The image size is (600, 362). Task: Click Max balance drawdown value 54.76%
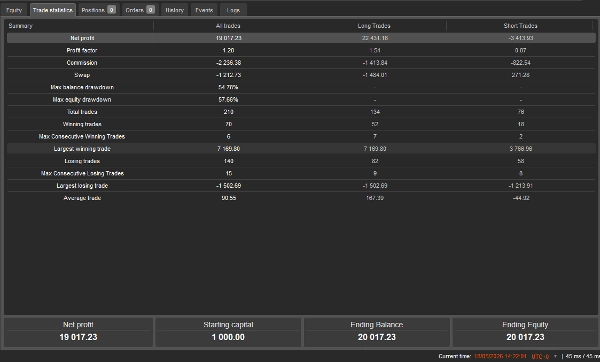(x=228, y=87)
